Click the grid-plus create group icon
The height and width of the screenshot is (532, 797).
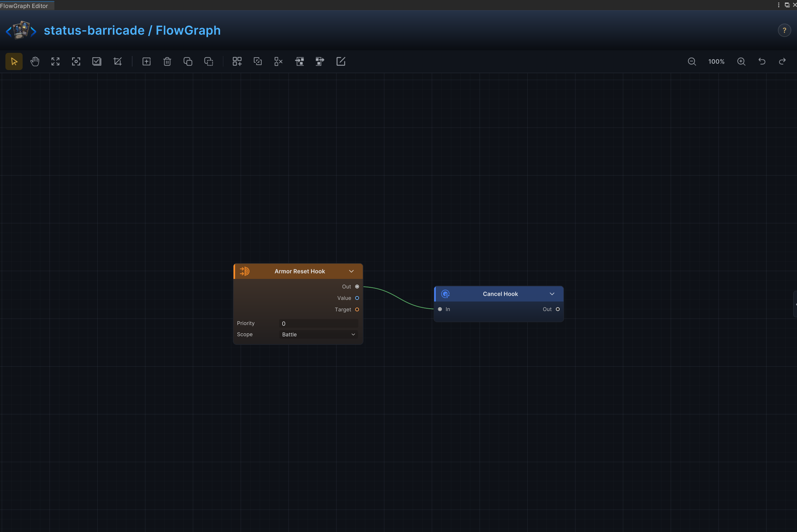(x=237, y=61)
